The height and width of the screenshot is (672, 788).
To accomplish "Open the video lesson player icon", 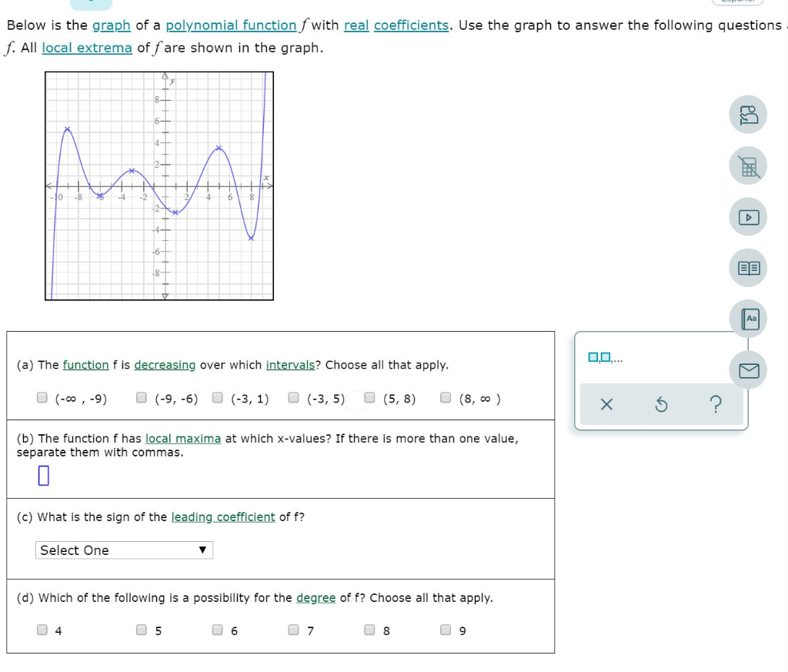I will tap(747, 216).
